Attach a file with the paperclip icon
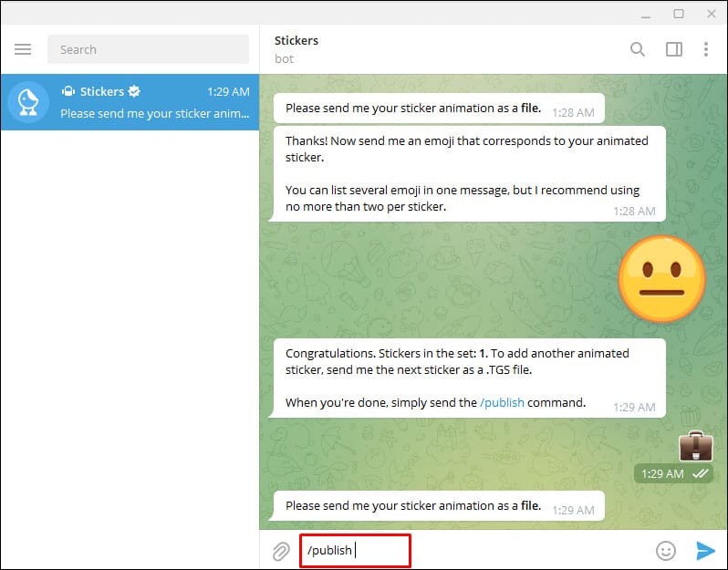Screen dimensions: 728x570 click(x=281, y=551)
